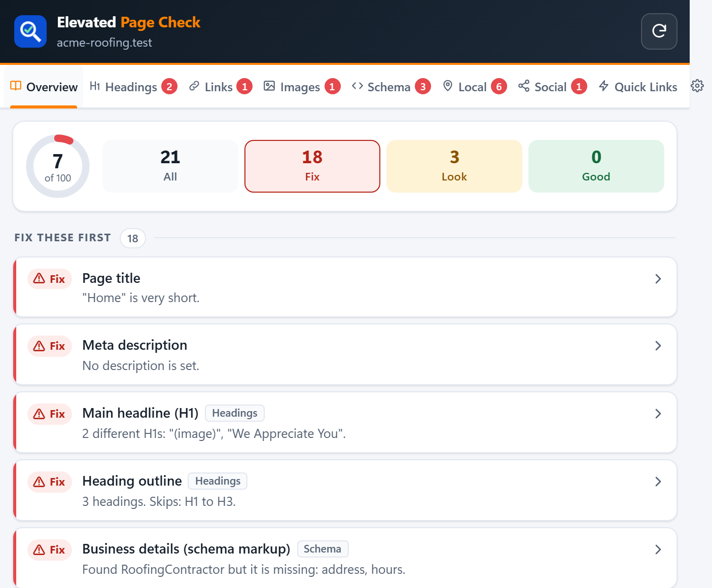Open the Page title heading
The height and width of the screenshot is (588, 712).
[x=111, y=278]
